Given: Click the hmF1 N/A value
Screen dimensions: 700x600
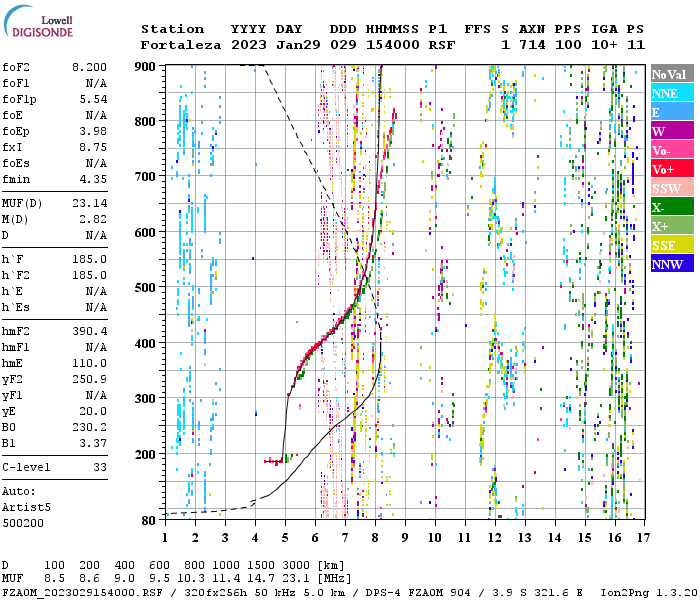Looking at the screenshot, I should (x=96, y=347).
